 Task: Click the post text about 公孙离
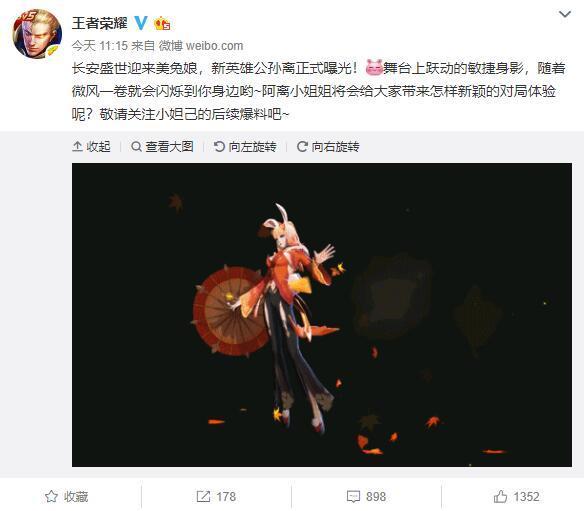tap(318, 91)
